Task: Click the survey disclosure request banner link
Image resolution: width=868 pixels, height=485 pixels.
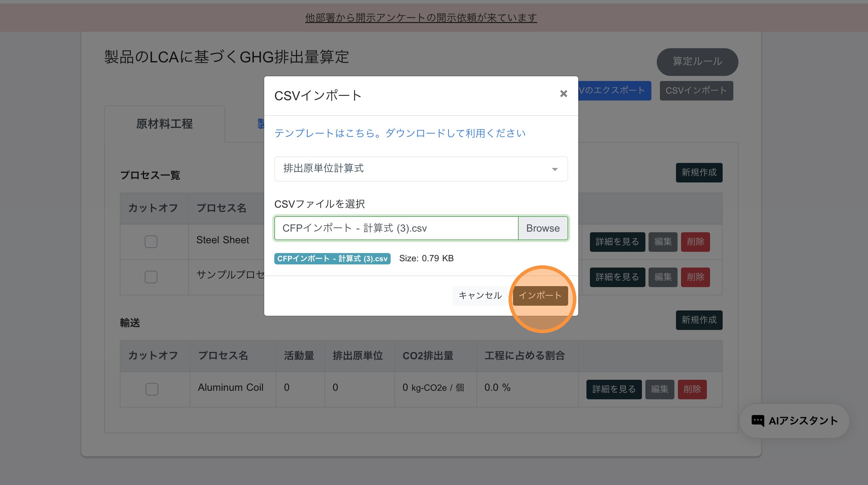Action: (421, 18)
